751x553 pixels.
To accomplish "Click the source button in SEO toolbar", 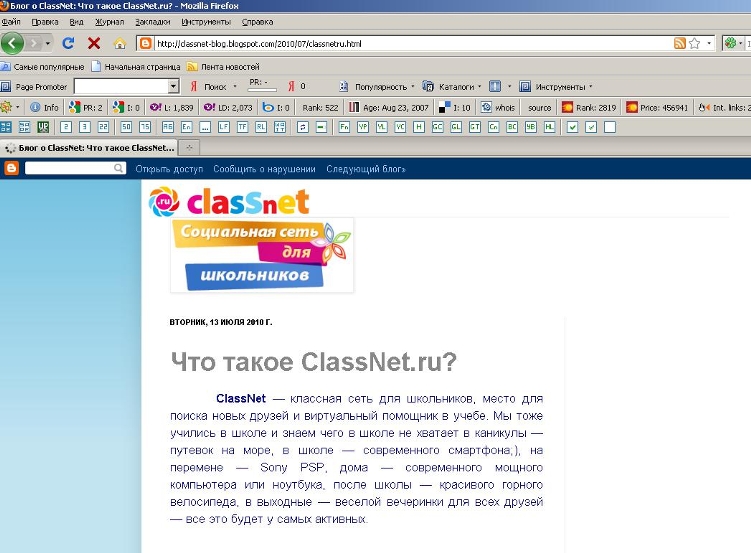I will (539, 107).
